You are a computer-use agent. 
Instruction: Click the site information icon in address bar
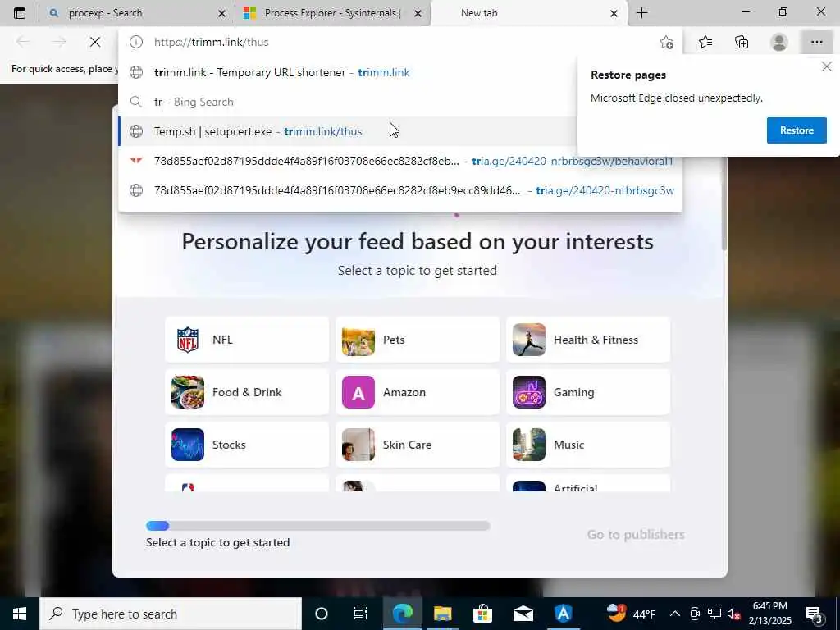[x=136, y=42]
